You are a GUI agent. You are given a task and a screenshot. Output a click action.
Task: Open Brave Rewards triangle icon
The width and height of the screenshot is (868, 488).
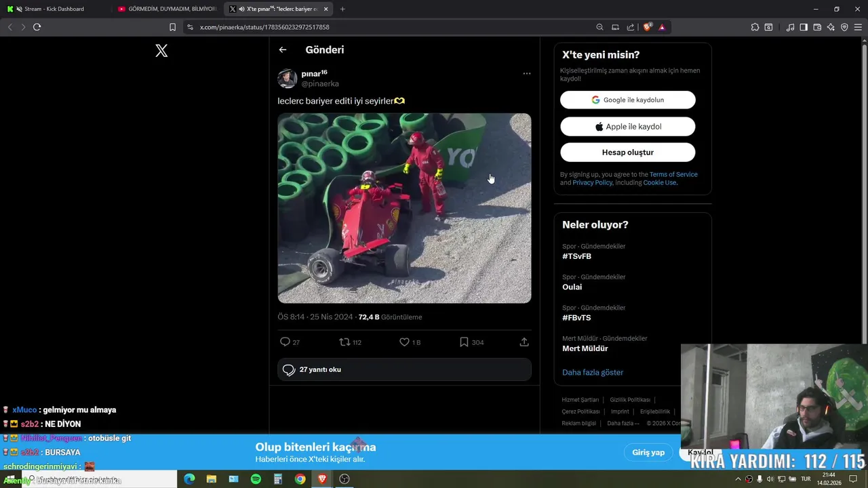pos(662,27)
